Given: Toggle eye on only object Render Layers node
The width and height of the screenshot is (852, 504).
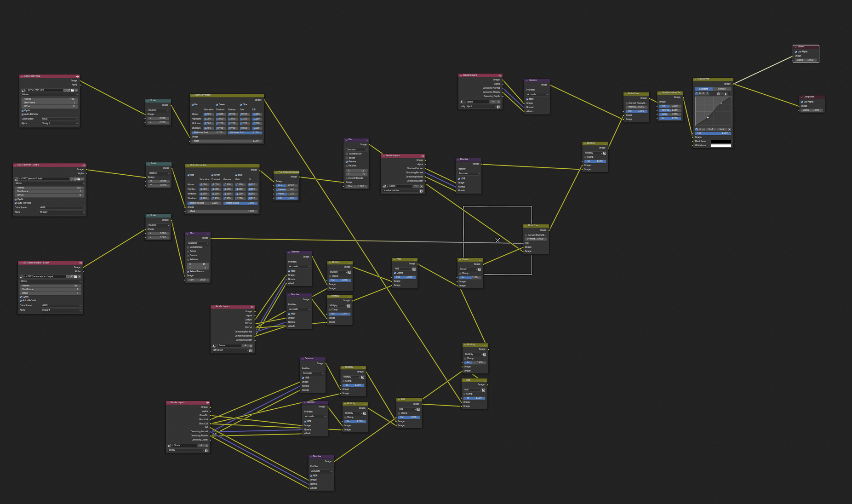Looking at the screenshot, I should coord(500,76).
